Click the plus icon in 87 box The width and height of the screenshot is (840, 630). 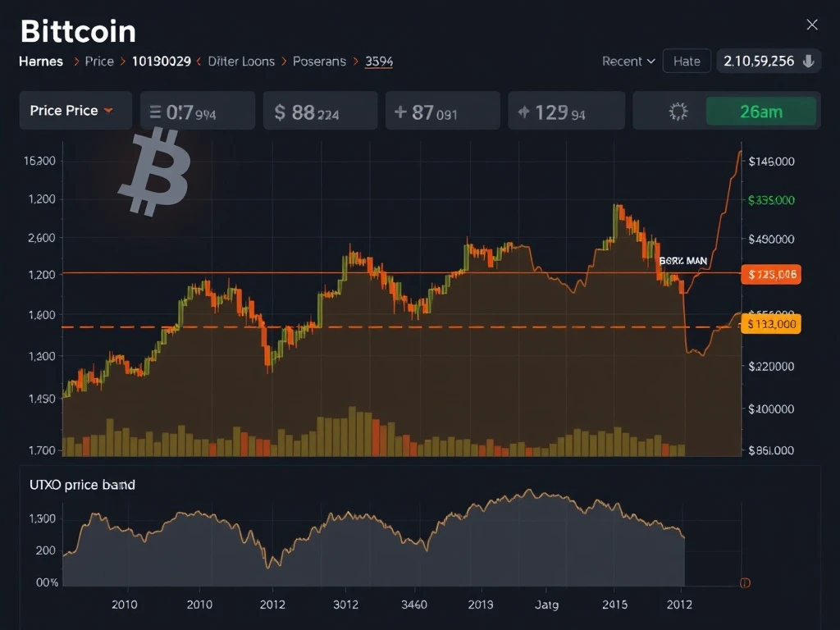coord(400,112)
